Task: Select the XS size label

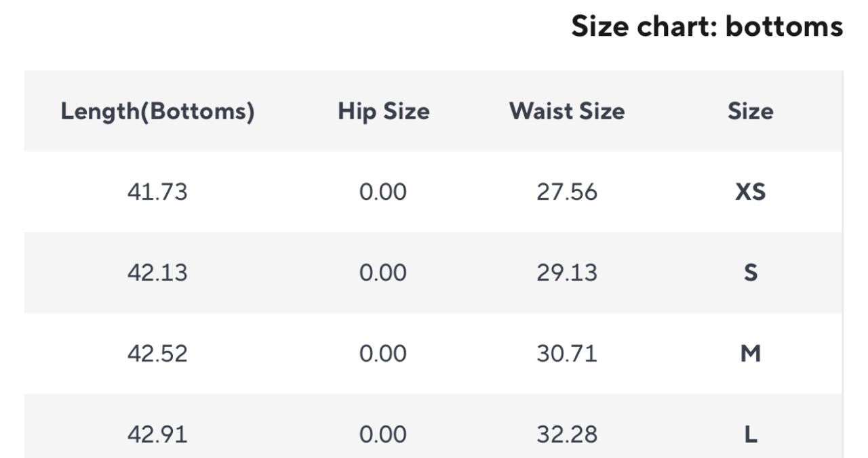Action: (750, 192)
